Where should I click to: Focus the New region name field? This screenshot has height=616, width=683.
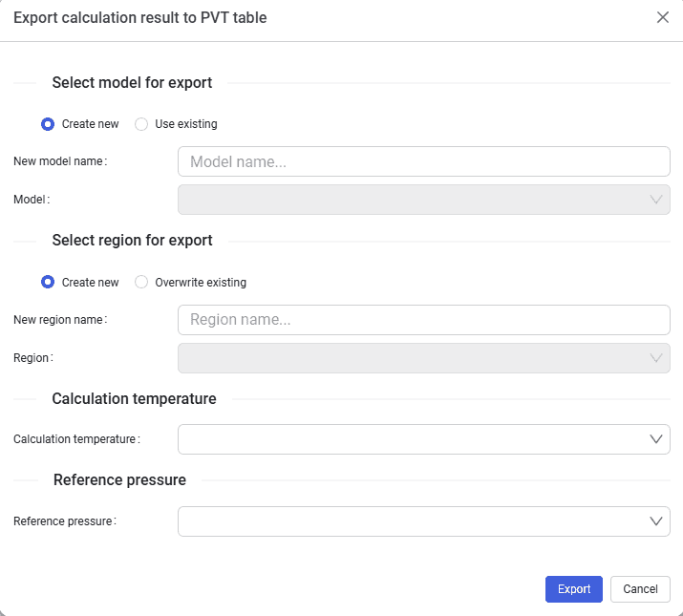tap(423, 320)
